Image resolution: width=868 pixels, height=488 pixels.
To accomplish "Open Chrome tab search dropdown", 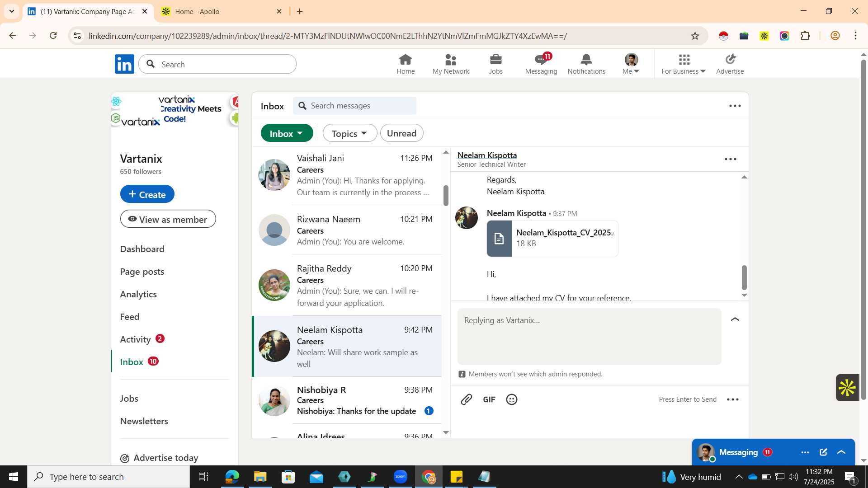I will 12,11.
